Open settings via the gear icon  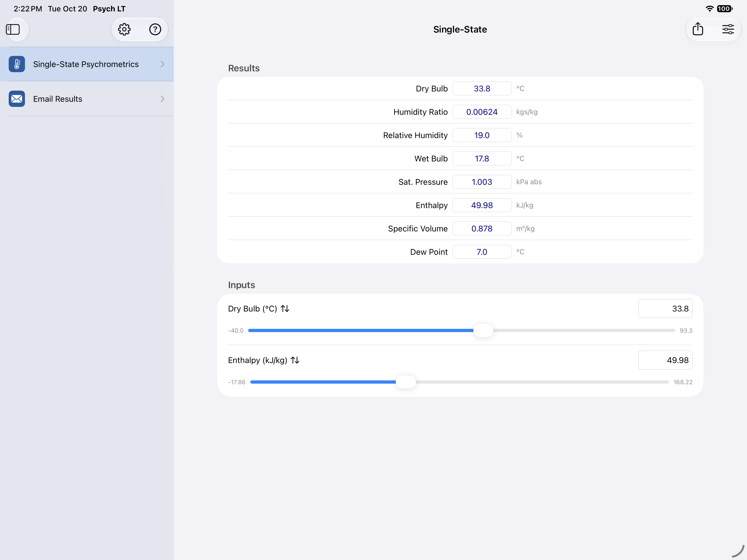(x=124, y=29)
